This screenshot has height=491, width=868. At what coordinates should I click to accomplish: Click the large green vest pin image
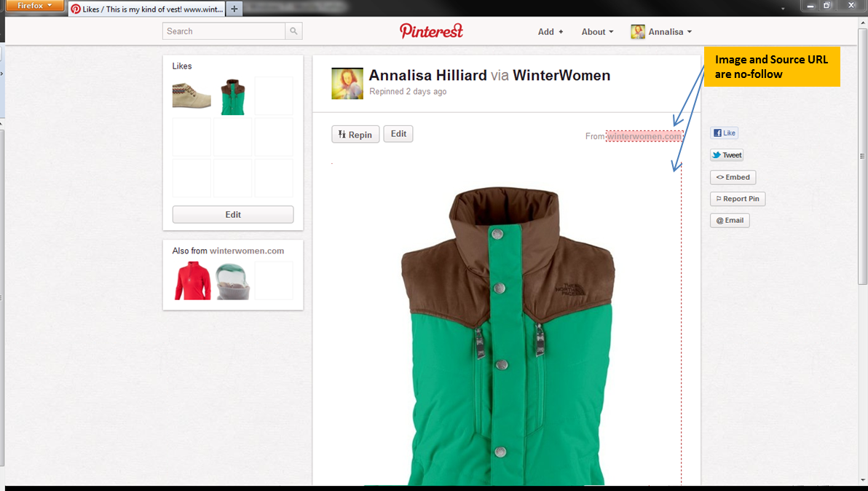[x=507, y=337]
